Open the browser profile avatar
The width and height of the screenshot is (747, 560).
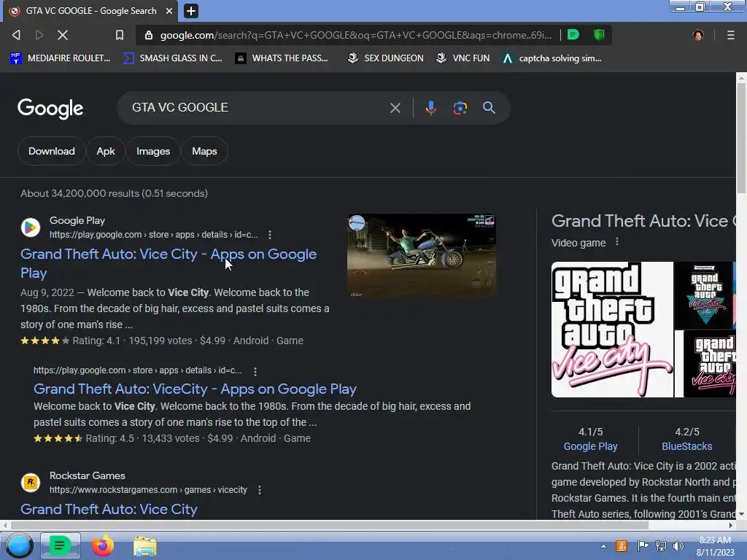pos(698,35)
